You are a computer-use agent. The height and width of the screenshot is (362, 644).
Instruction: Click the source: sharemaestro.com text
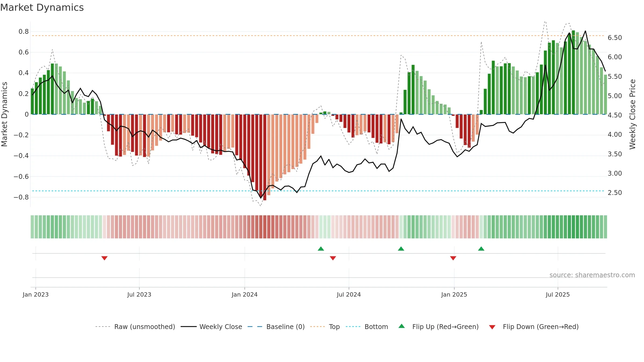click(x=592, y=275)
